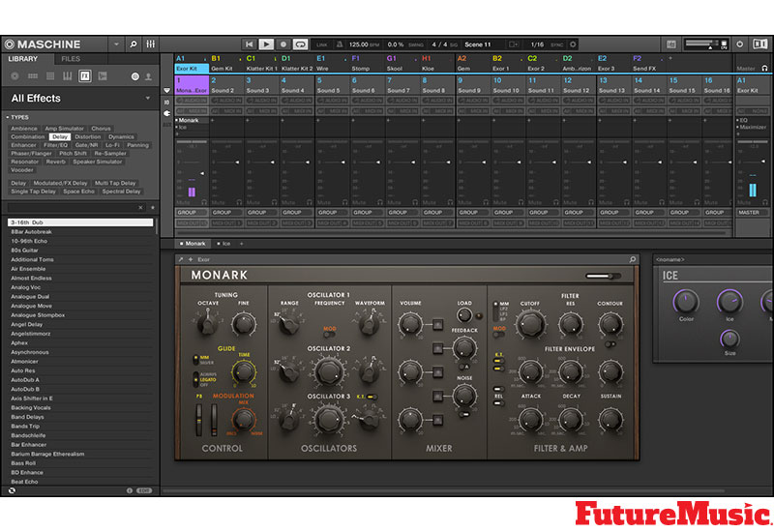Open the 4 / 4 time signature field
Image resolution: width=774 pixels, height=532 pixels.
pos(440,44)
